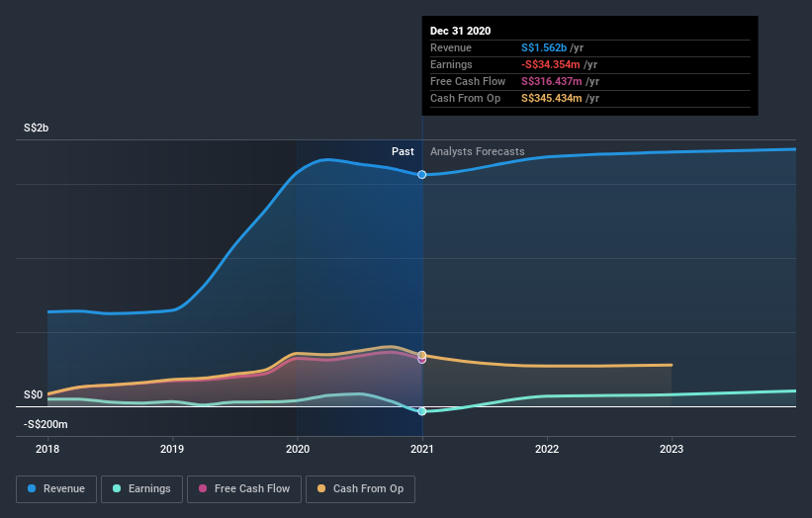Click the Analysts Forecasts label
Screen dimensions: 812x518
point(478,151)
